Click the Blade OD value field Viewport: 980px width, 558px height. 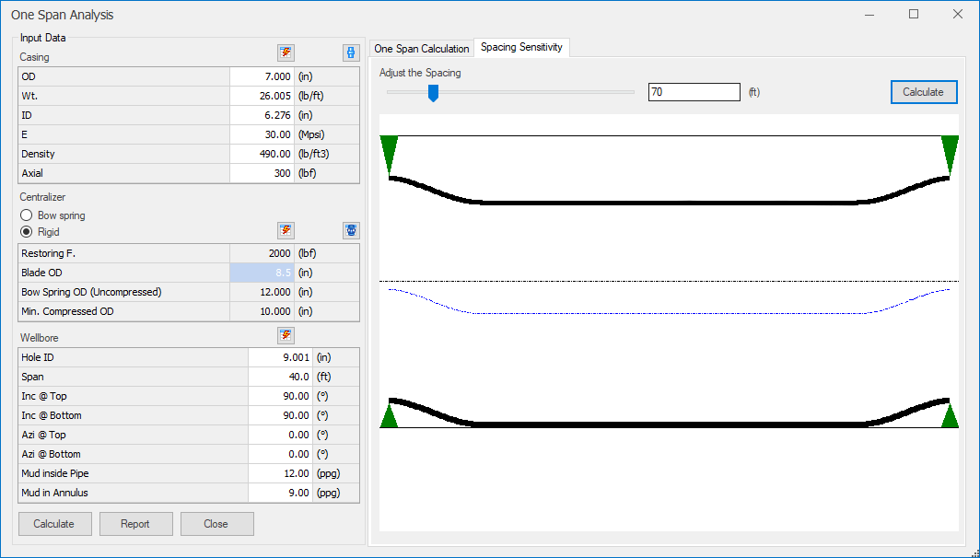coord(261,273)
